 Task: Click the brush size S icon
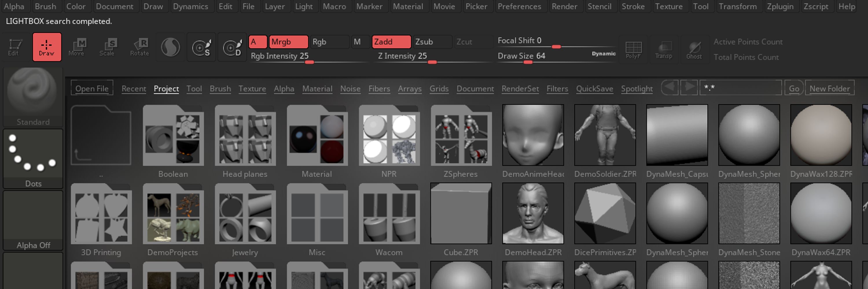coord(201,47)
